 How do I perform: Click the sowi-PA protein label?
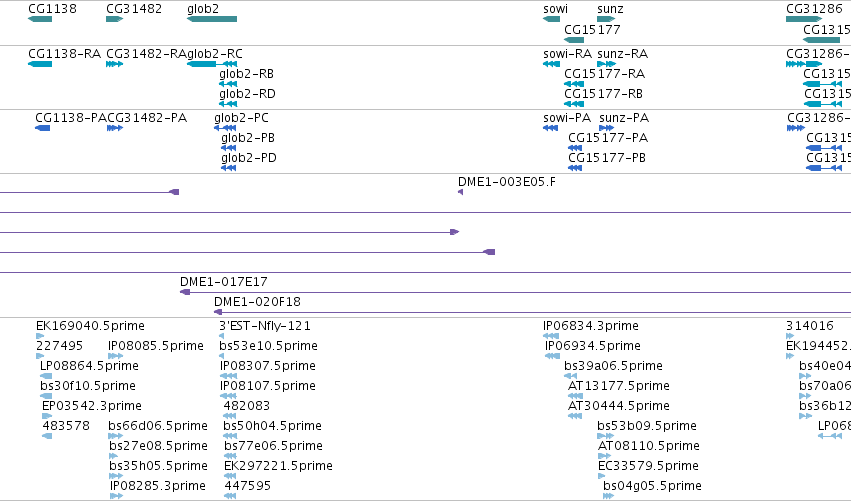[x=567, y=118]
